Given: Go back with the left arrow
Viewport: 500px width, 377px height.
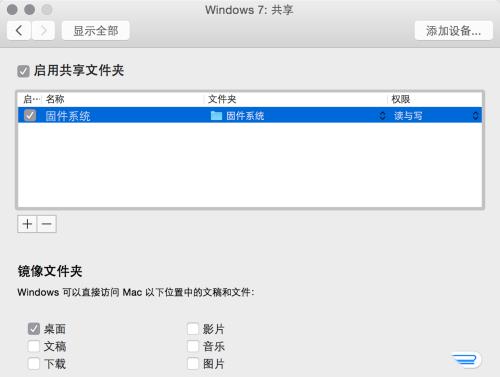Looking at the screenshot, I should [x=19, y=31].
